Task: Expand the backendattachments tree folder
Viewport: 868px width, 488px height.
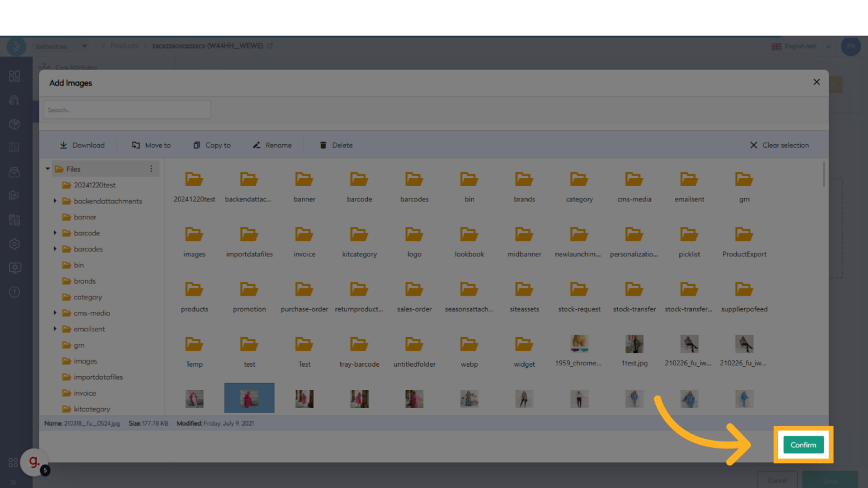Action: coord(55,201)
